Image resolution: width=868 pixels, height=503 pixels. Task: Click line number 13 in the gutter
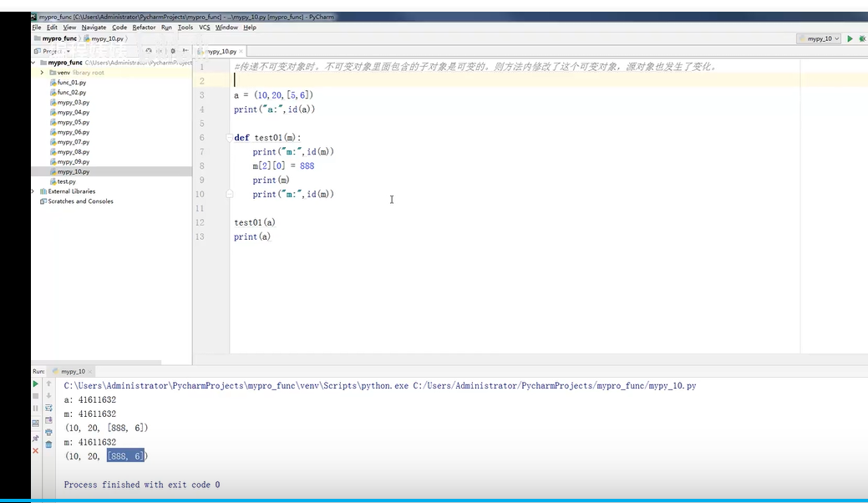click(200, 236)
